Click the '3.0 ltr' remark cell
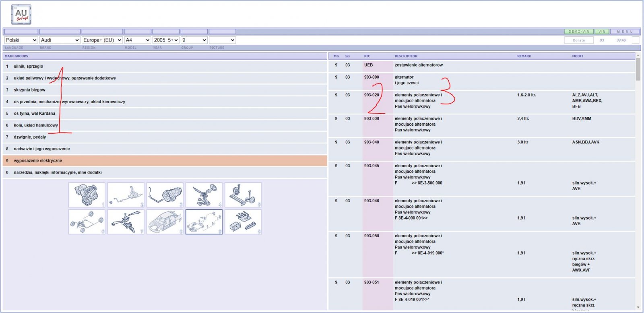 pos(522,142)
